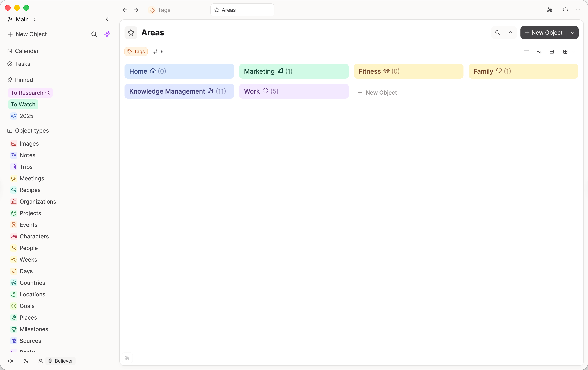Image resolution: width=588 pixels, height=370 pixels.
Task: Open Calendar in the sidebar
Action: click(x=27, y=51)
